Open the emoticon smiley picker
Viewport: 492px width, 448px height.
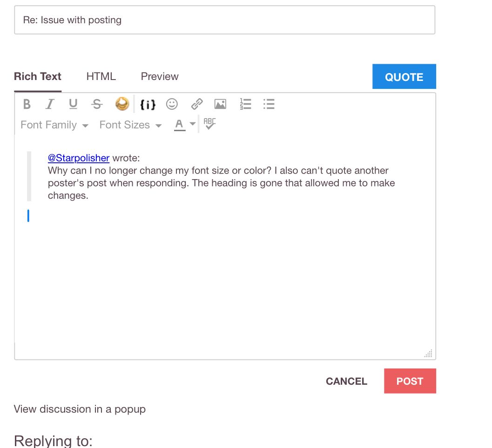click(172, 104)
